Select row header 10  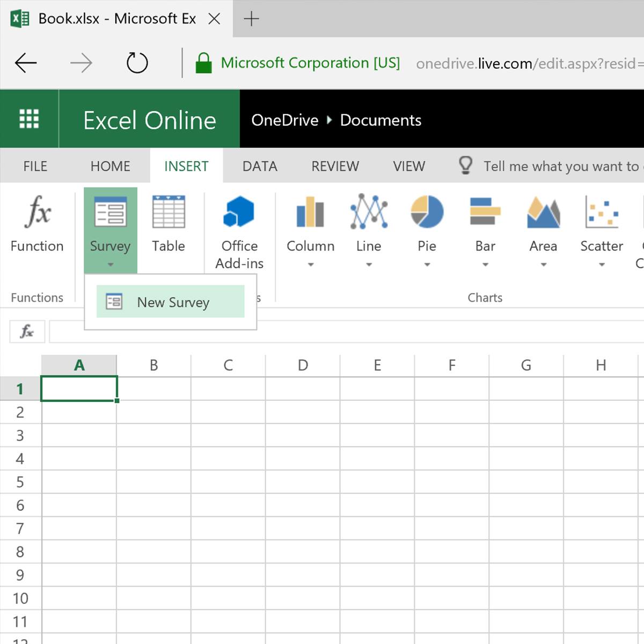click(20, 598)
